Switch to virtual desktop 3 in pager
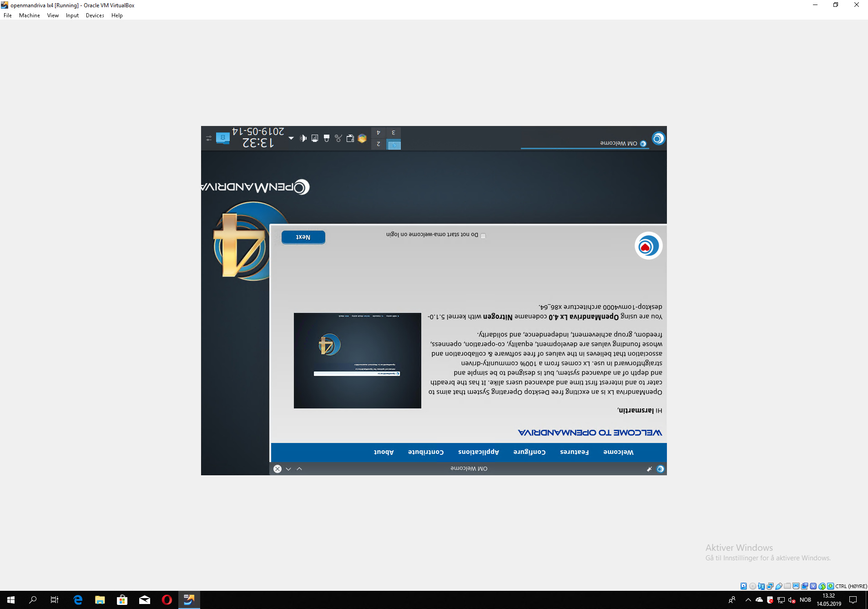The height and width of the screenshot is (609, 868). click(394, 133)
